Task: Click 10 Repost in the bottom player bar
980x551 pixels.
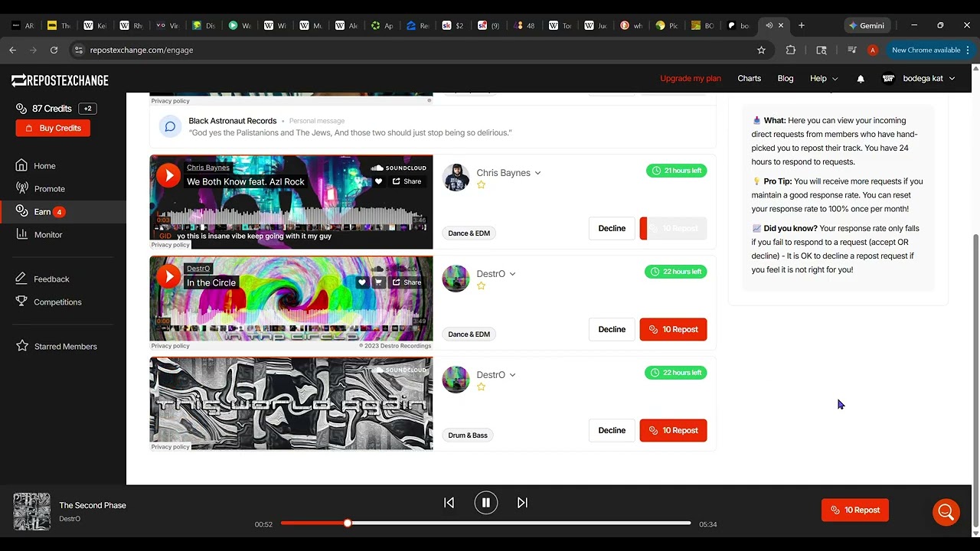Action: coord(855,510)
